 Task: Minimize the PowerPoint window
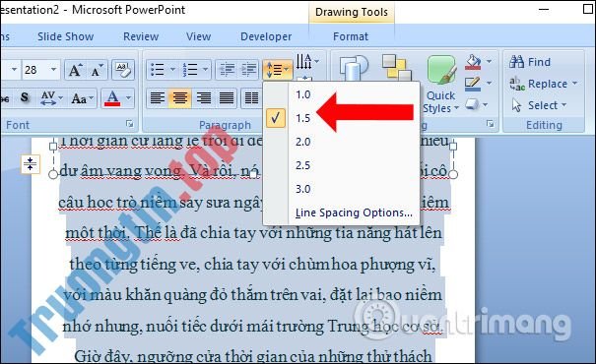[x=544, y=9]
